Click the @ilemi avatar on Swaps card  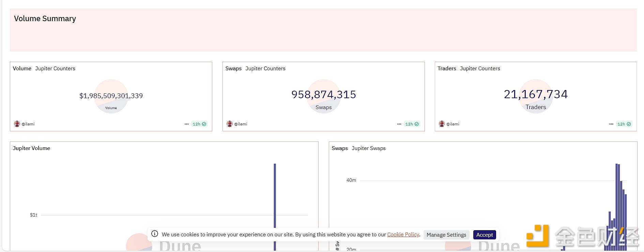click(230, 124)
